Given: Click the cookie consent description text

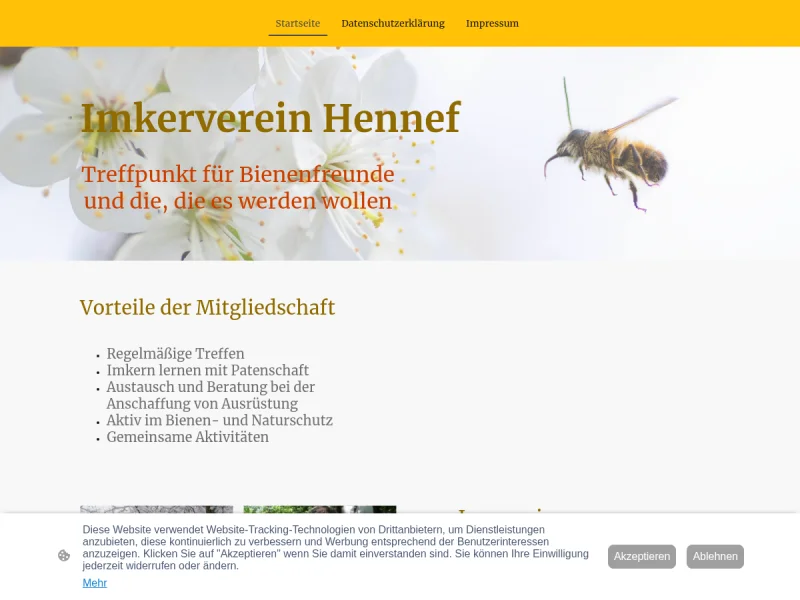Looking at the screenshot, I should pos(335,548).
